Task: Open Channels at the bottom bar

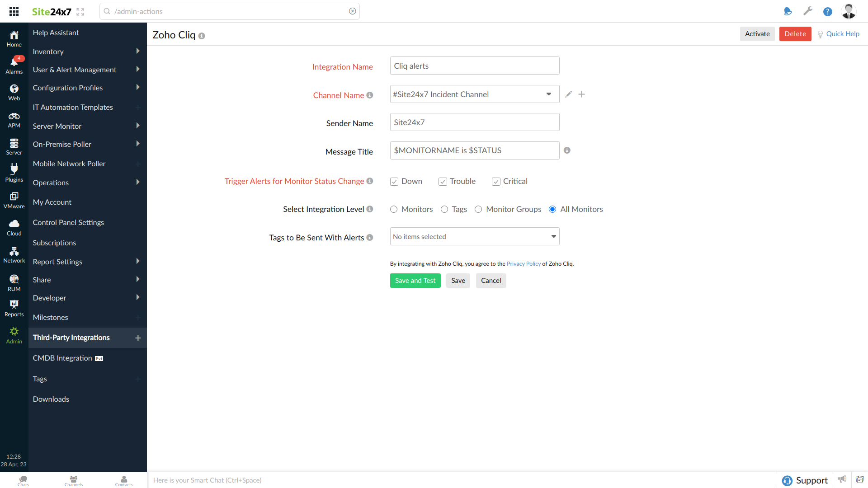Action: pyautogui.click(x=74, y=480)
